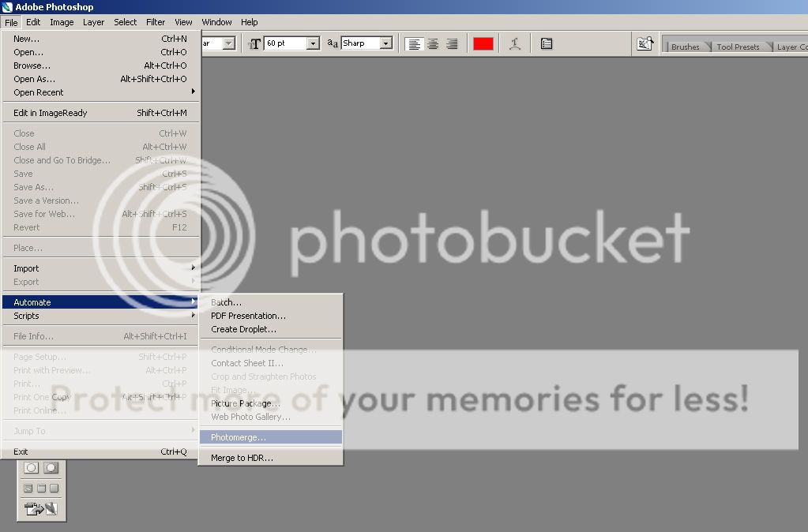Toggle the Character and Paragraph palettes
Screen dimensions: 808x532
547,43
